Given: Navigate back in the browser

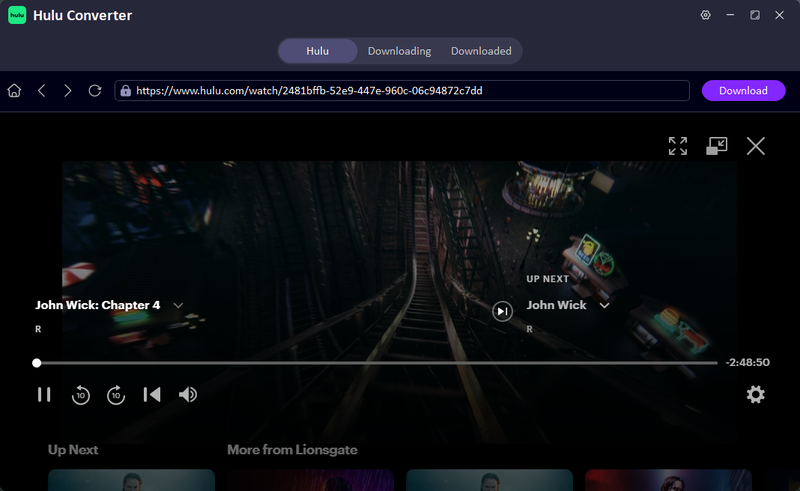Looking at the screenshot, I should [42, 91].
